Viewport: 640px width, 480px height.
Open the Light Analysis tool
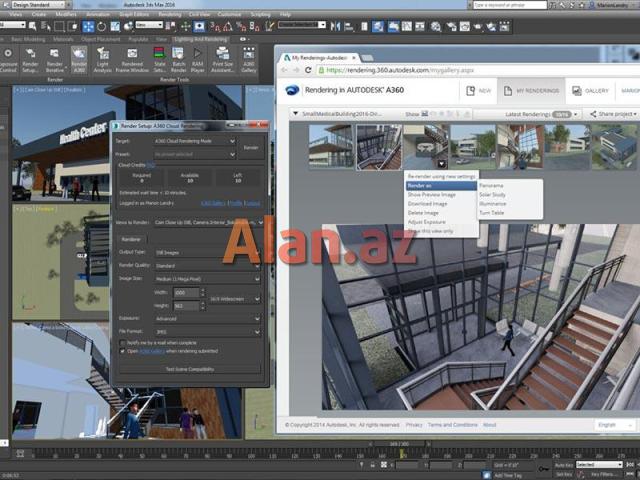click(102, 60)
